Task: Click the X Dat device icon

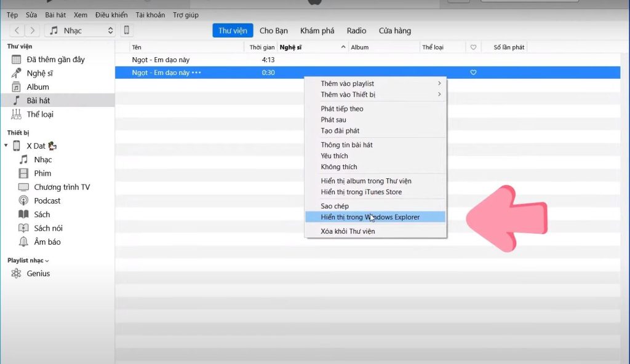Action: 17,146
